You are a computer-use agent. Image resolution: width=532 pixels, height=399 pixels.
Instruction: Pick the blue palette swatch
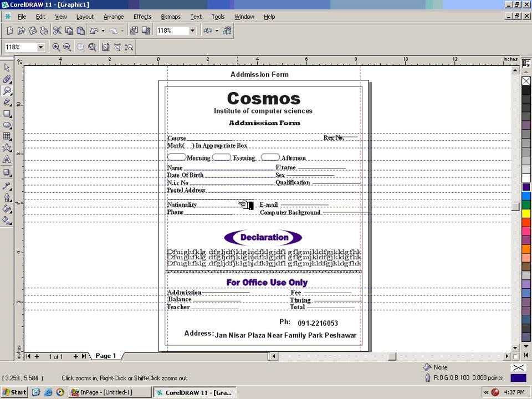click(x=526, y=196)
